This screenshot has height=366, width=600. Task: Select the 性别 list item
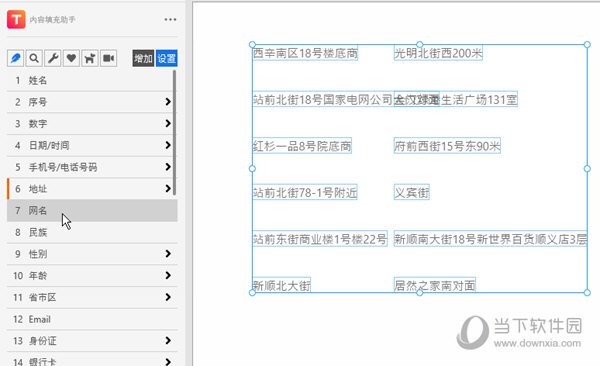[92, 254]
